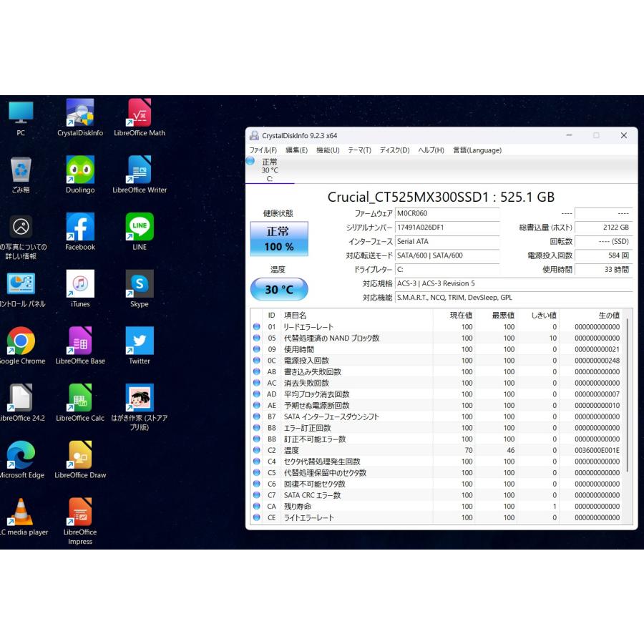Select the C: drive tab at top
The width and height of the screenshot is (644, 644).
click(269, 170)
